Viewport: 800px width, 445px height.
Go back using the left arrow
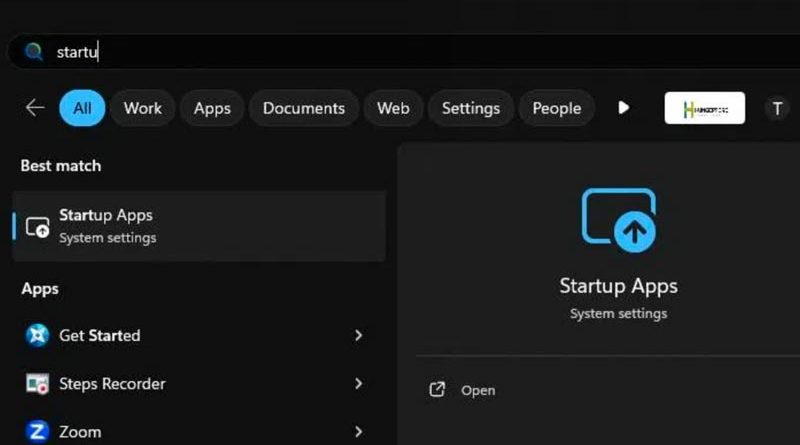click(35, 108)
